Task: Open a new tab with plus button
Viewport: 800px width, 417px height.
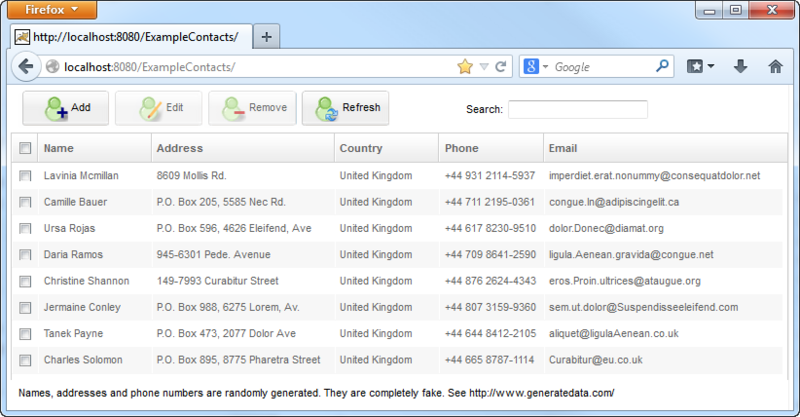Action: (x=266, y=37)
